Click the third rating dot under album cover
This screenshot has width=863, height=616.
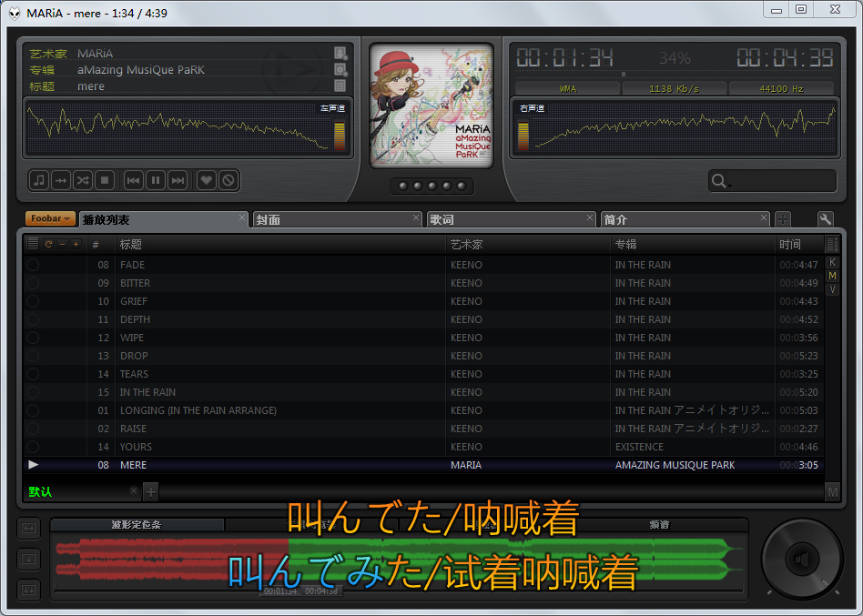(432, 186)
